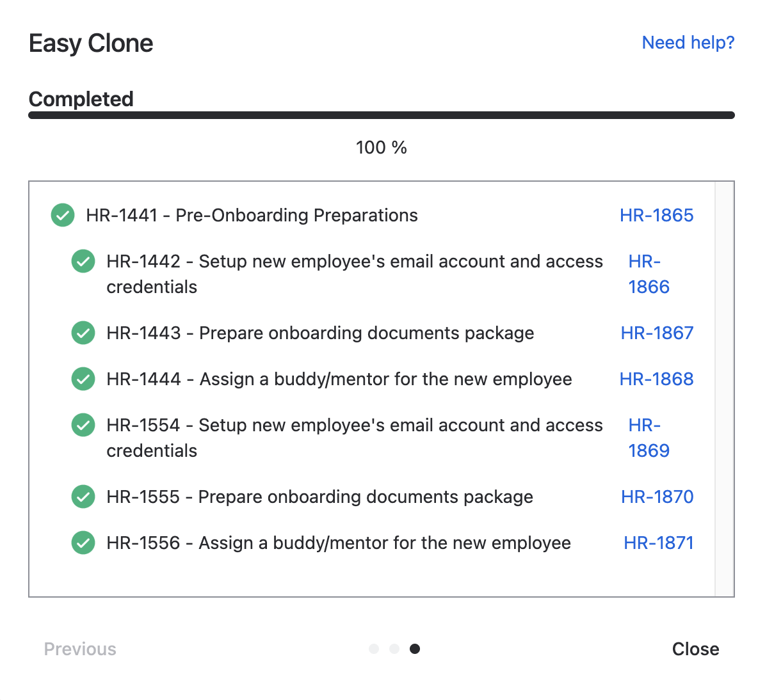Click HR-1555 Prepare onboarding documents text

319,497
